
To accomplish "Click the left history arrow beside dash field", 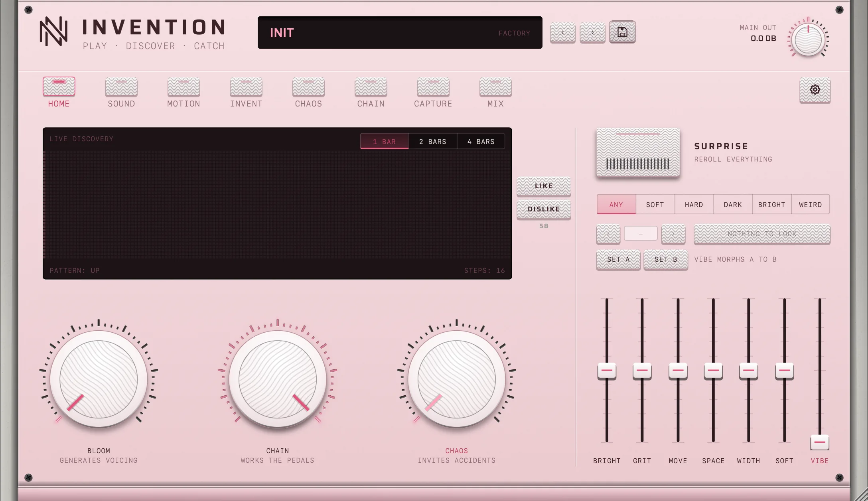I will coord(608,234).
